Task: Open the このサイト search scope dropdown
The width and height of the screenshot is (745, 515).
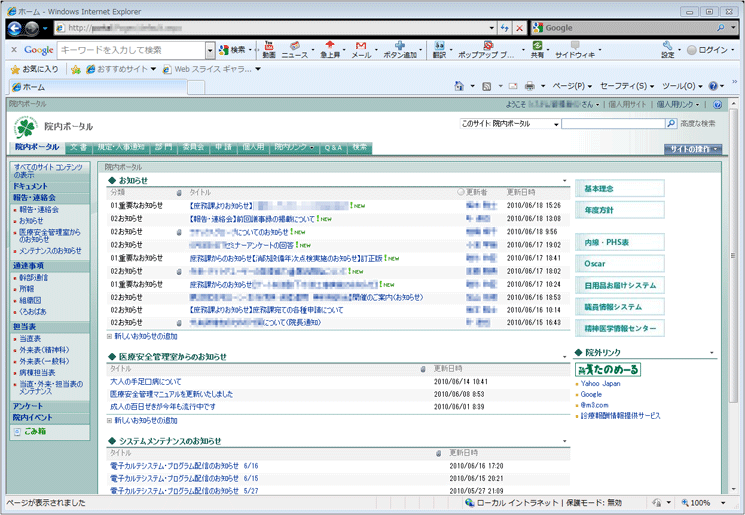Action: coord(556,124)
